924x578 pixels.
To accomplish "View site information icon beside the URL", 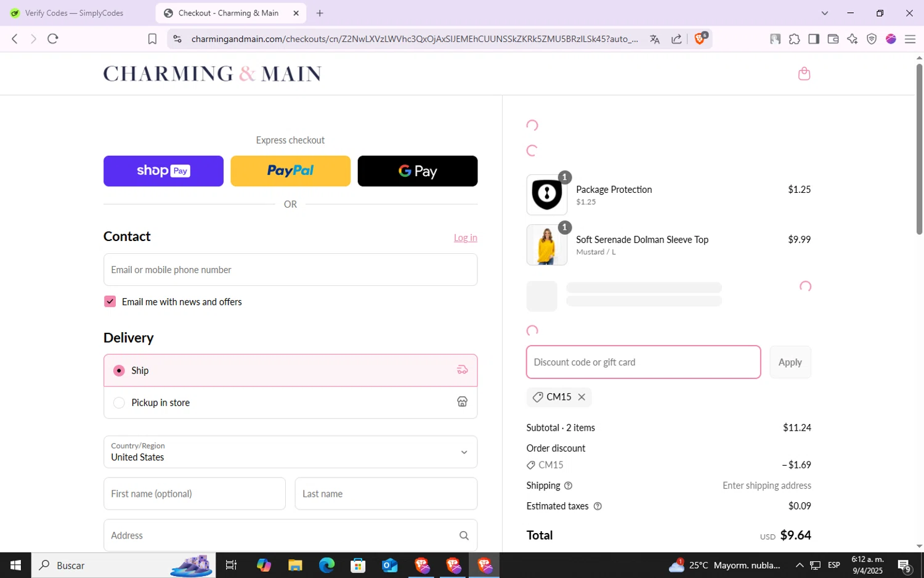I will click(x=177, y=39).
